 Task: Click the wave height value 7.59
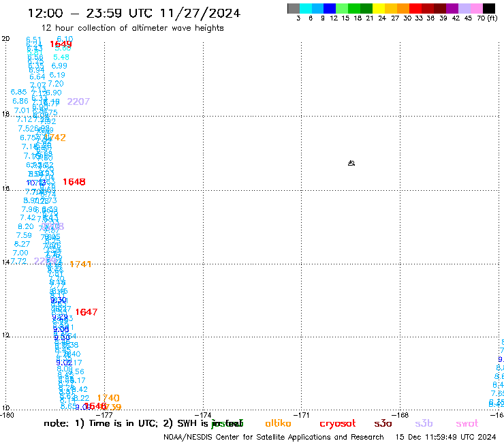pyautogui.click(x=24, y=236)
